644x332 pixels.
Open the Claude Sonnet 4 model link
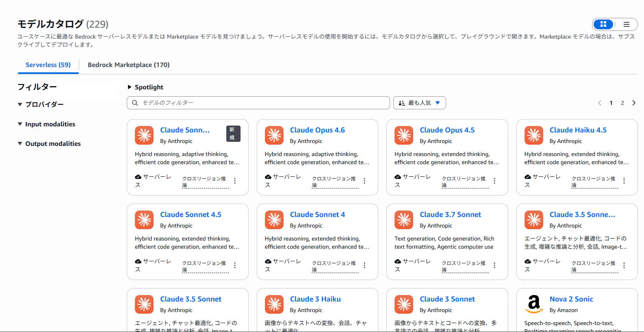(x=317, y=215)
